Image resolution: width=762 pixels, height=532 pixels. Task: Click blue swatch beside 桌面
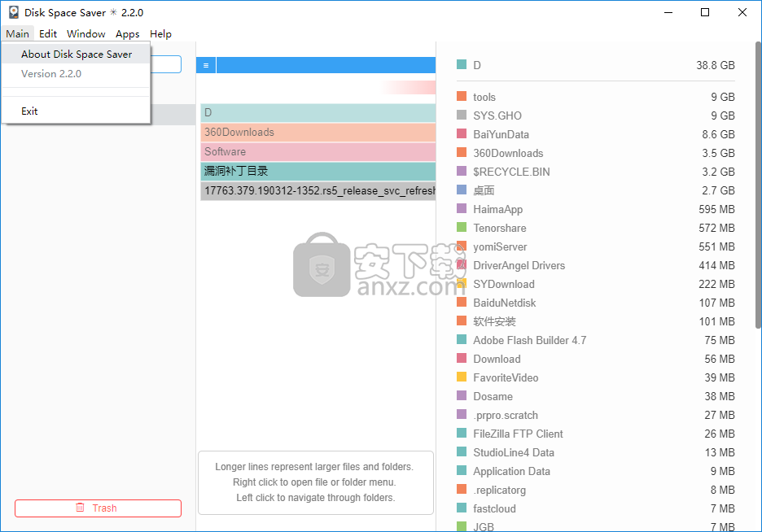pos(462,190)
